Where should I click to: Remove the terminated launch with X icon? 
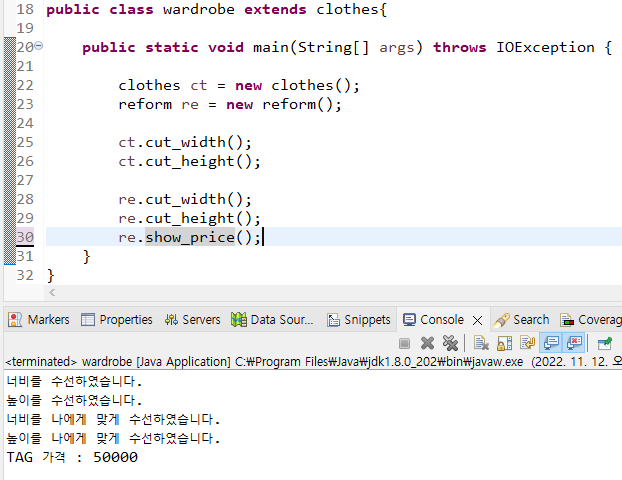(x=427, y=343)
